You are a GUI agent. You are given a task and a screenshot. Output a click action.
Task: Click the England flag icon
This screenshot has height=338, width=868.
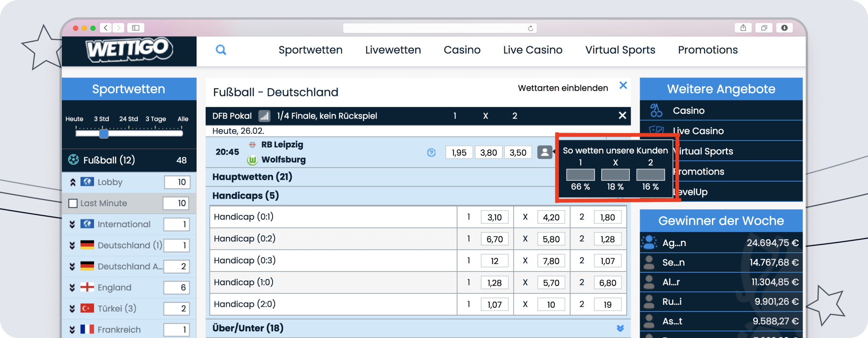pyautogui.click(x=87, y=287)
